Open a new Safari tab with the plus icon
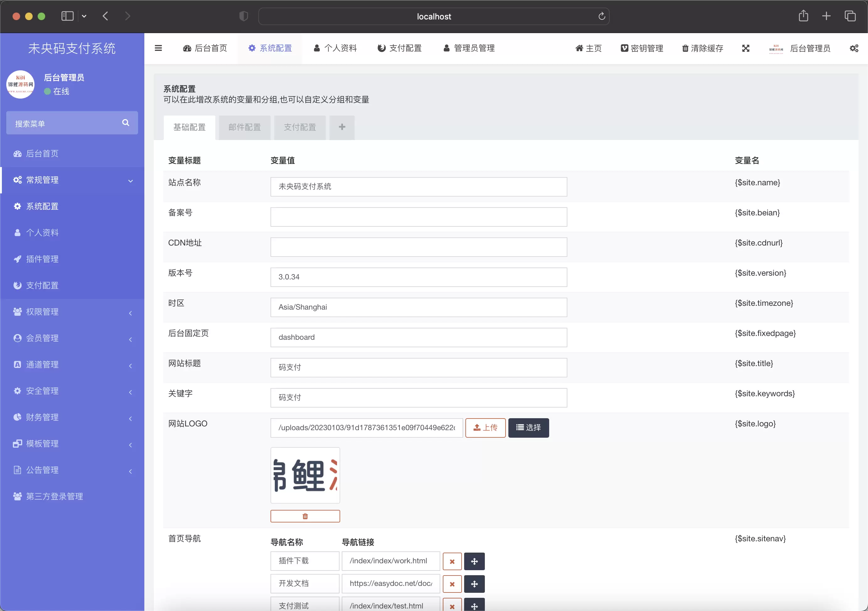This screenshot has width=868, height=611. coord(826,16)
